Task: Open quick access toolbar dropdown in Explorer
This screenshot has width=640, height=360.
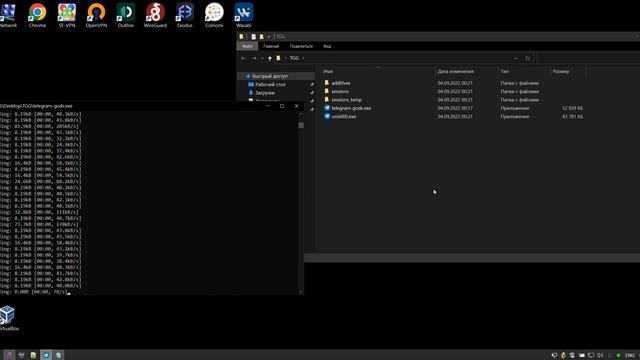Action: (269, 37)
